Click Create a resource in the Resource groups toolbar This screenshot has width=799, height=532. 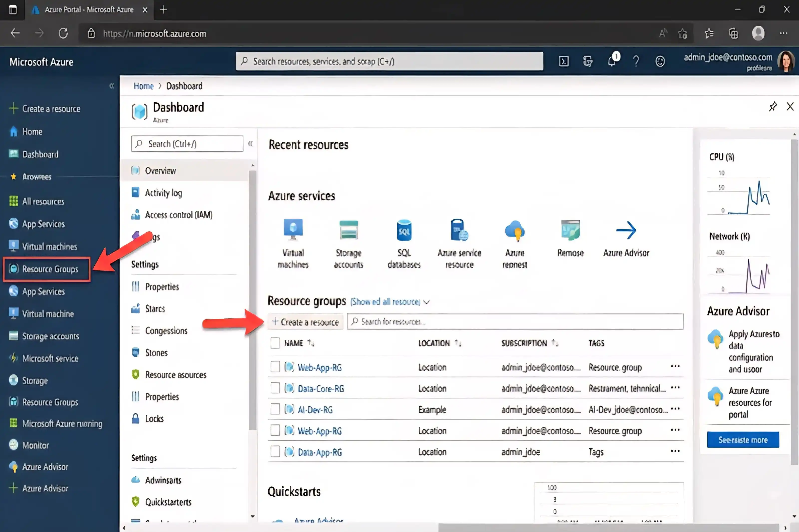(x=305, y=322)
